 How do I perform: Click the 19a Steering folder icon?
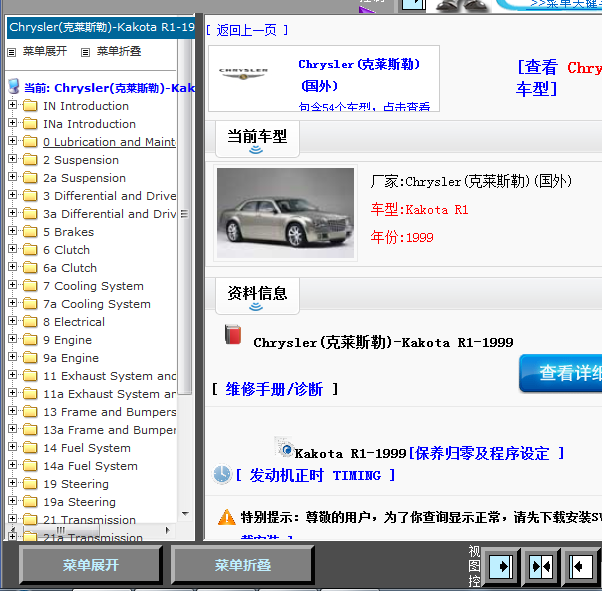pyautogui.click(x=30, y=502)
